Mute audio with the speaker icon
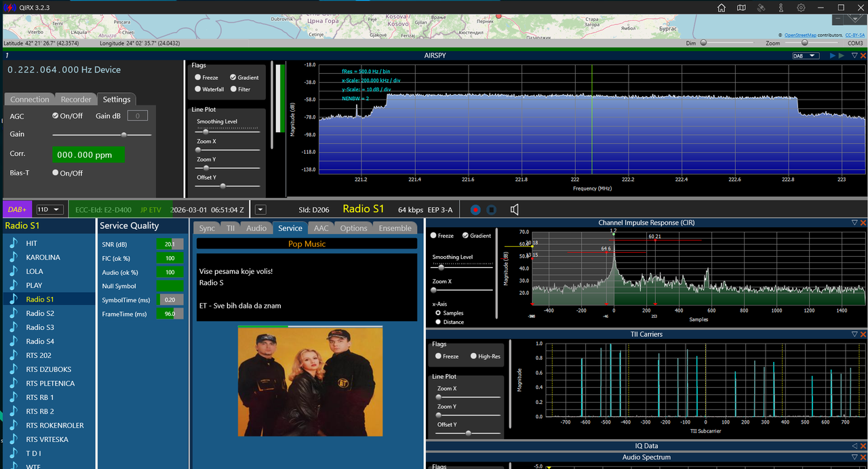868x469 pixels. click(x=515, y=209)
